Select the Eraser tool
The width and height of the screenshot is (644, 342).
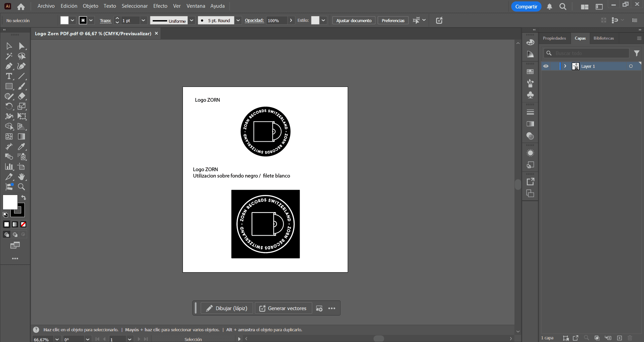pyautogui.click(x=22, y=96)
